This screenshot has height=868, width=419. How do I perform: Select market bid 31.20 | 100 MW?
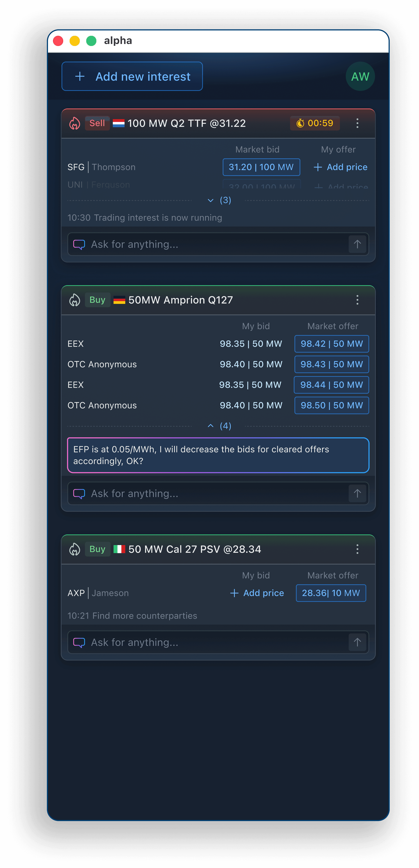point(261,167)
